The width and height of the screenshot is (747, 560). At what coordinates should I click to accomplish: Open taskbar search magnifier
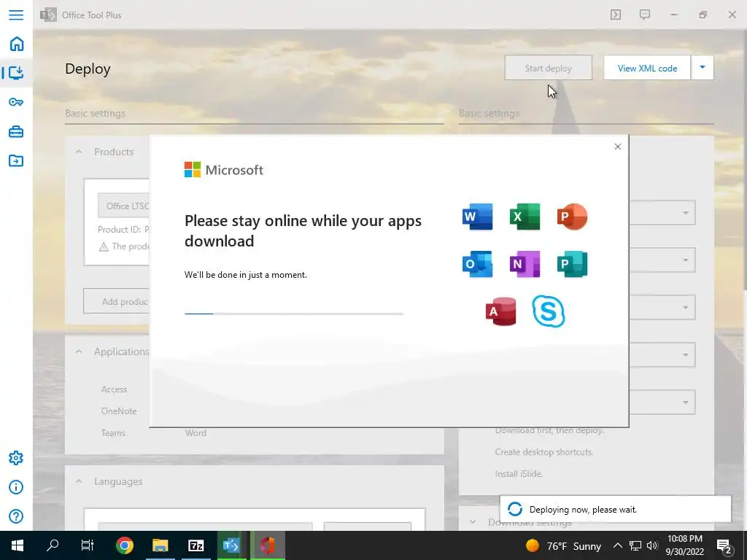pyautogui.click(x=53, y=545)
